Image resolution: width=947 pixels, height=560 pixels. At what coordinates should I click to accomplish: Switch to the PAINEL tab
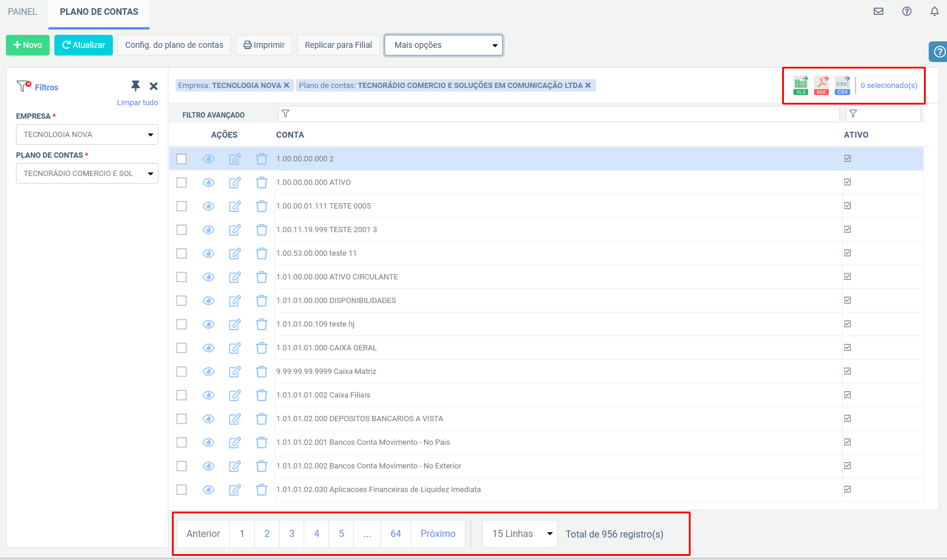(x=22, y=12)
